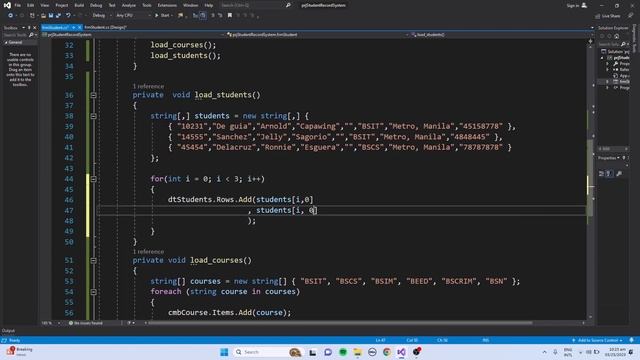This screenshot has width=640, height=360.
Task: Collapse the students array at line 38
Action: pos(93,116)
